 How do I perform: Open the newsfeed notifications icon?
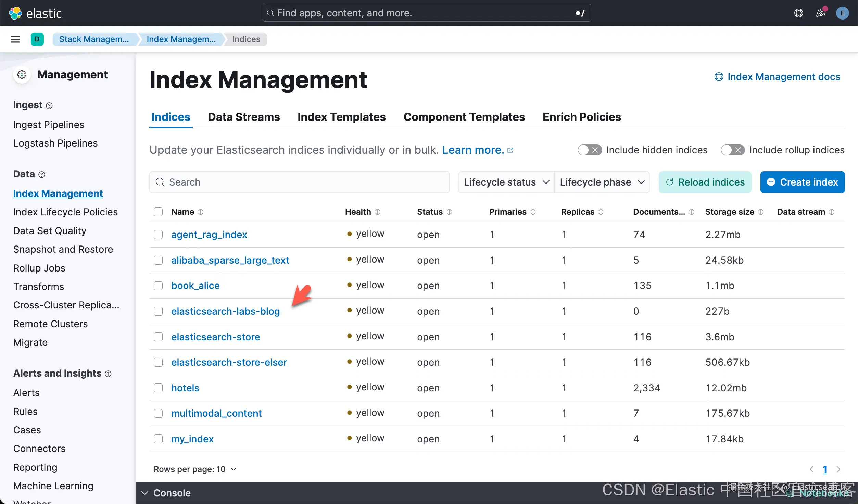[820, 13]
